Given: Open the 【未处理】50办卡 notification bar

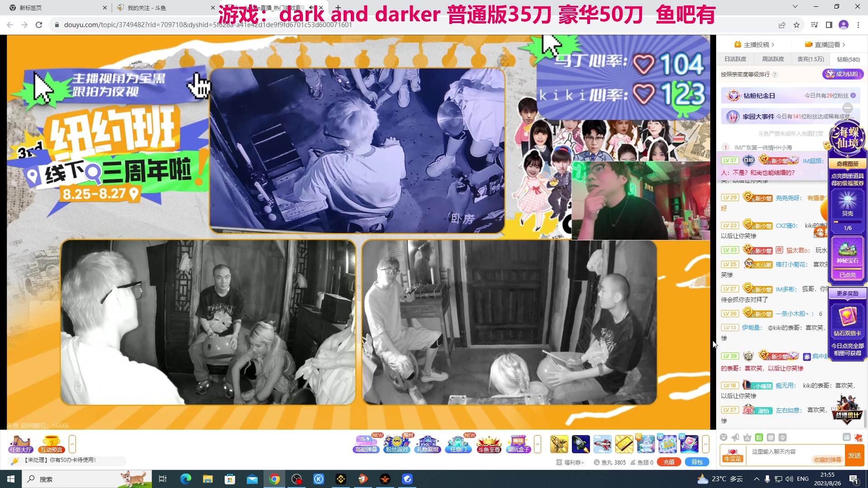Looking at the screenshot, I should pos(67,460).
